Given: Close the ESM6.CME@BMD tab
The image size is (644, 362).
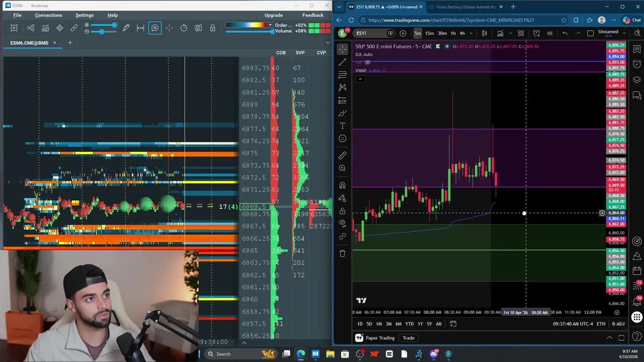Looking at the screenshot, I should [54, 43].
